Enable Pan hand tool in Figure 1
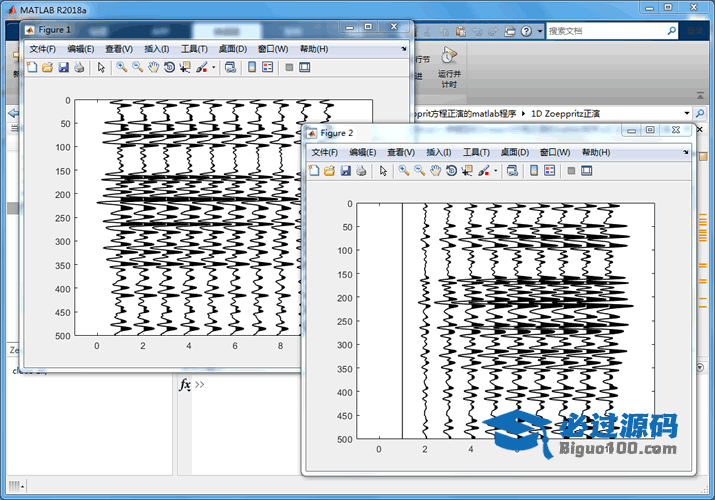 coord(154,67)
